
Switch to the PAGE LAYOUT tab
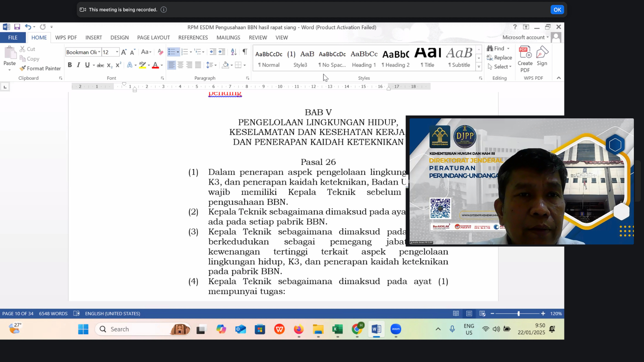coord(153,38)
